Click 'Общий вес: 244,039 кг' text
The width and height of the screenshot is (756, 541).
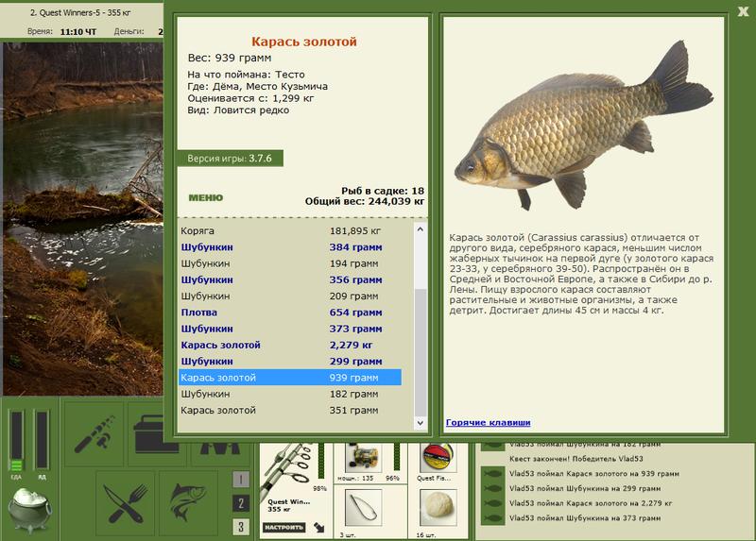365,201
